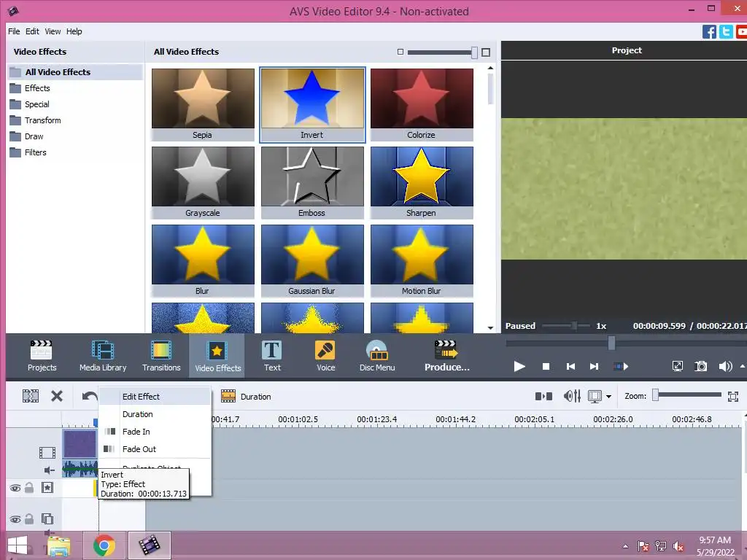This screenshot has height=560, width=747.
Task: Expand the volume panel arrow
Action: 742,366
